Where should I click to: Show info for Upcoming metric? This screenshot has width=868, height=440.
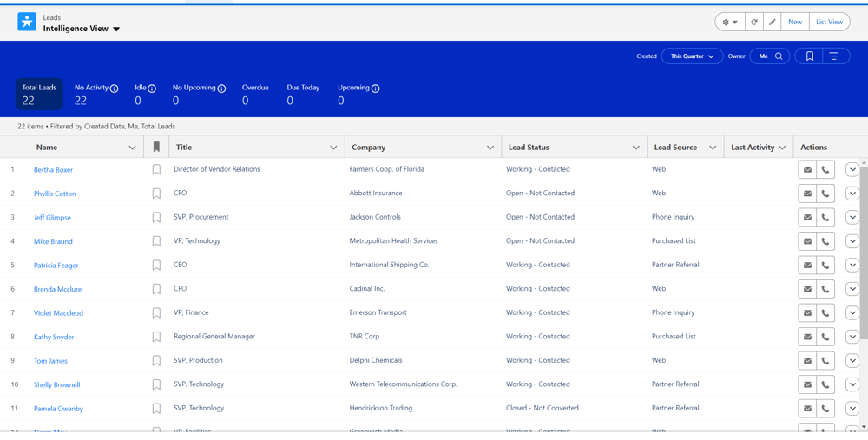click(375, 89)
